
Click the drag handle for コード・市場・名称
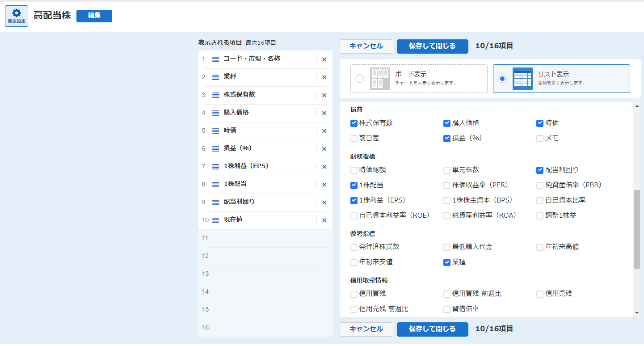[x=215, y=59]
